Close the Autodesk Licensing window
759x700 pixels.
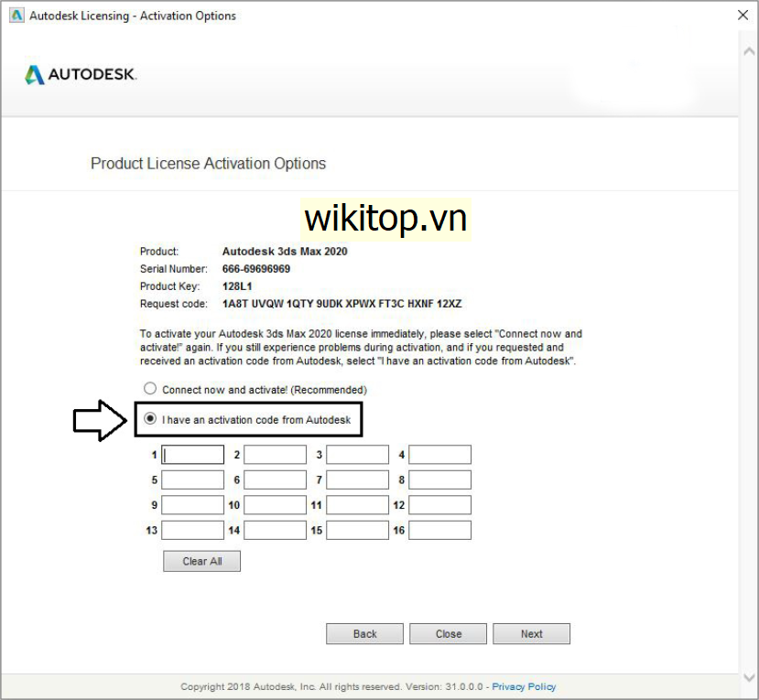(x=742, y=16)
